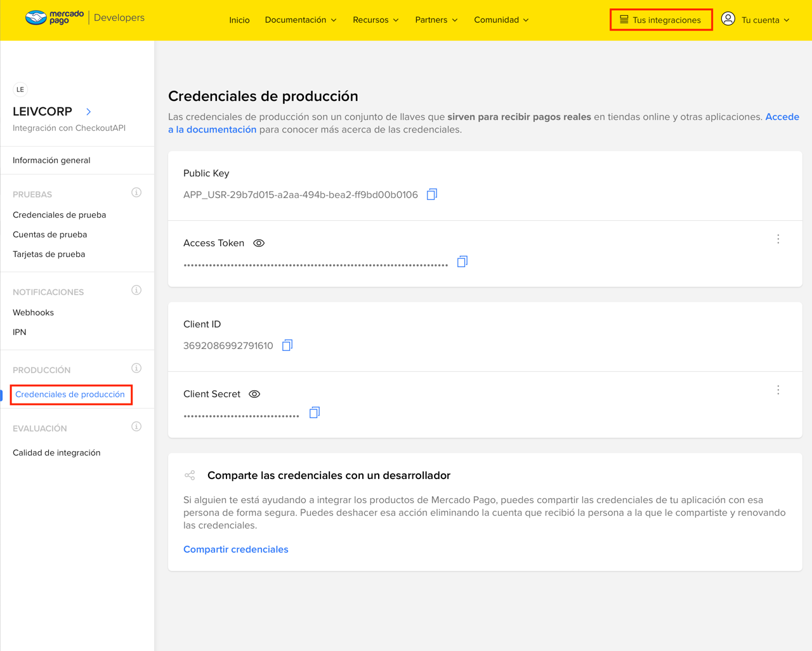
Task: Open Webhooks in the sidebar
Action: 33,312
